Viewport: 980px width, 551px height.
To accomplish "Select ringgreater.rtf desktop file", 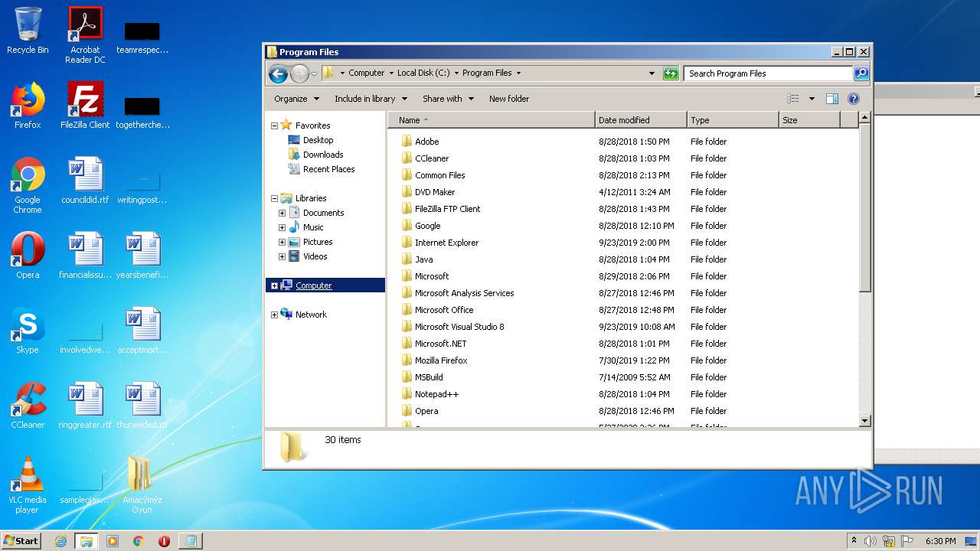I will click(x=85, y=406).
